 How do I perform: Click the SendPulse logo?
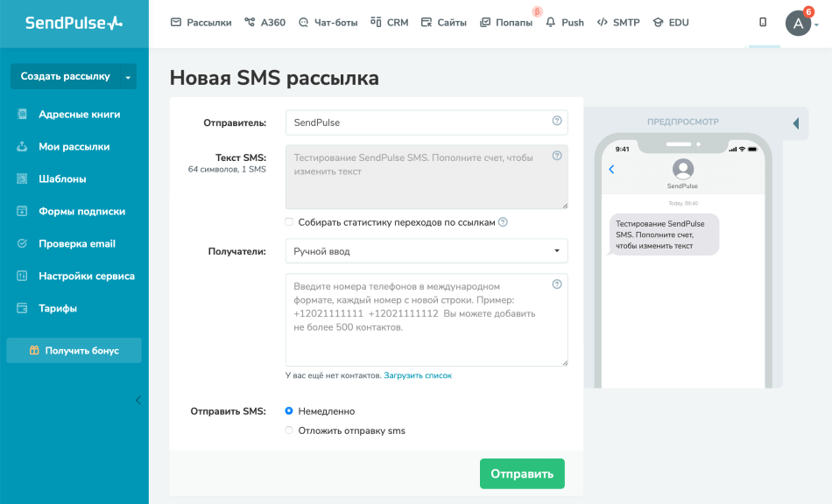pyautogui.click(x=74, y=23)
